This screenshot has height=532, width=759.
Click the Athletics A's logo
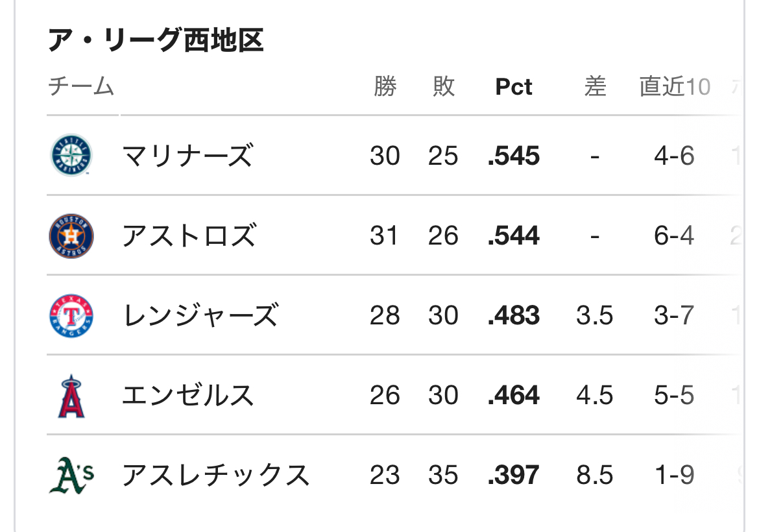click(x=71, y=476)
